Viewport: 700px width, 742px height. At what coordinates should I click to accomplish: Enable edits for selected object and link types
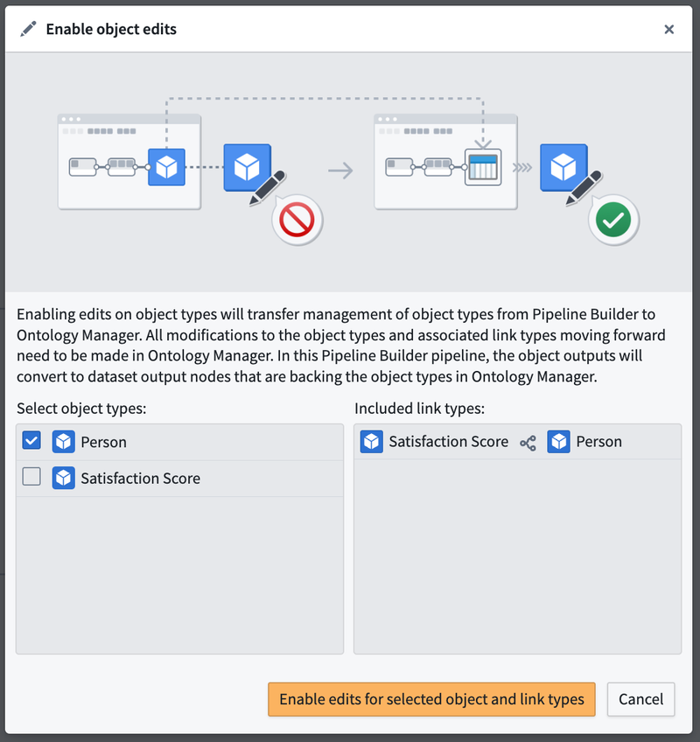point(431,699)
